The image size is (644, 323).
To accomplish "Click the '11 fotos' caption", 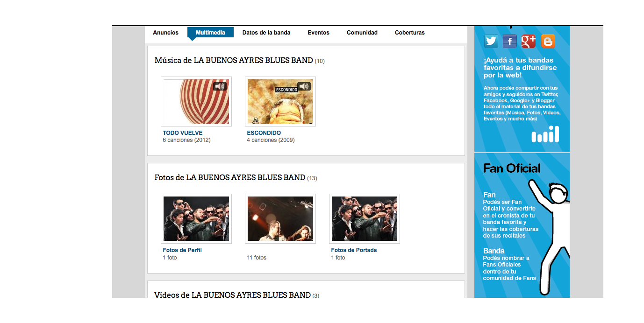I will 257,258.
